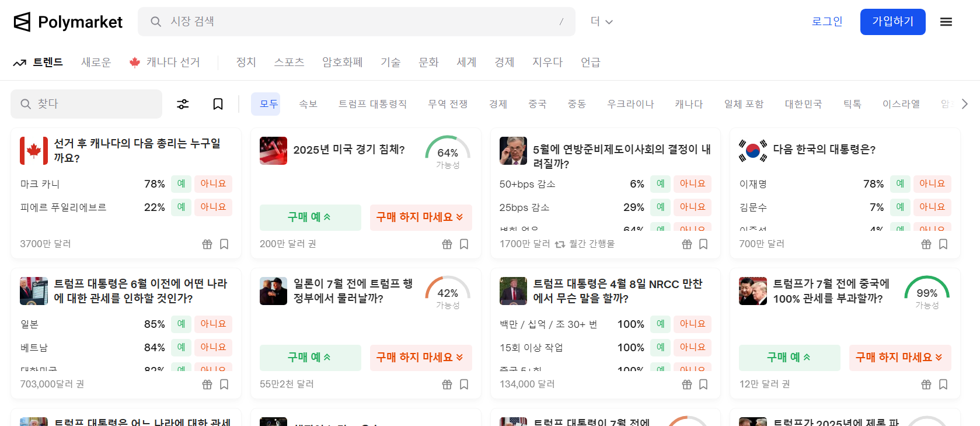Expand the 더 dropdown menu

click(602, 22)
